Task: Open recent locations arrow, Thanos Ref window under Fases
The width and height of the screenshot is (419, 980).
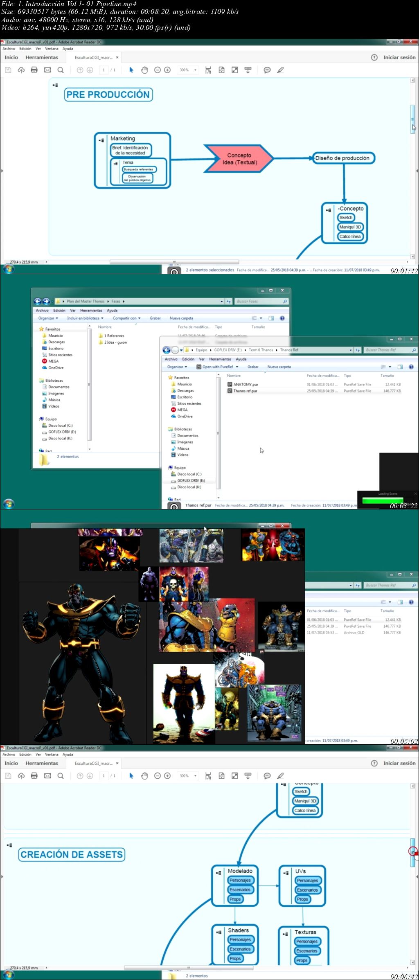Action: 181,350
